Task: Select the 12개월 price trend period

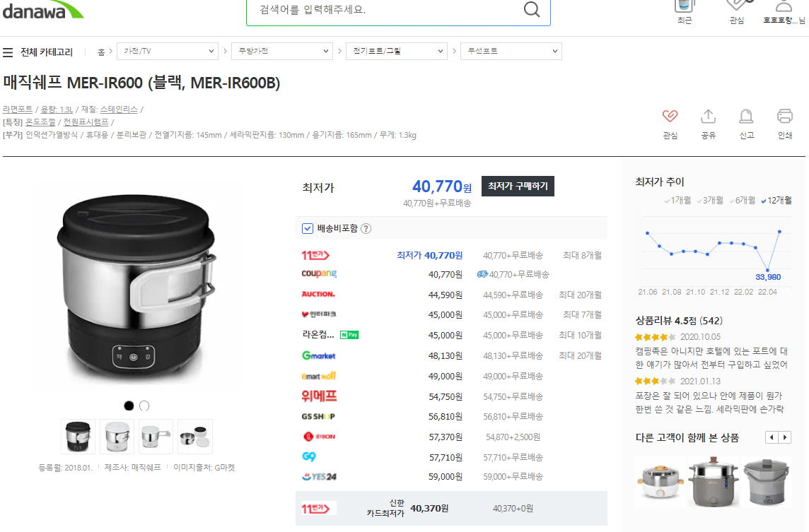Action: 776,201
